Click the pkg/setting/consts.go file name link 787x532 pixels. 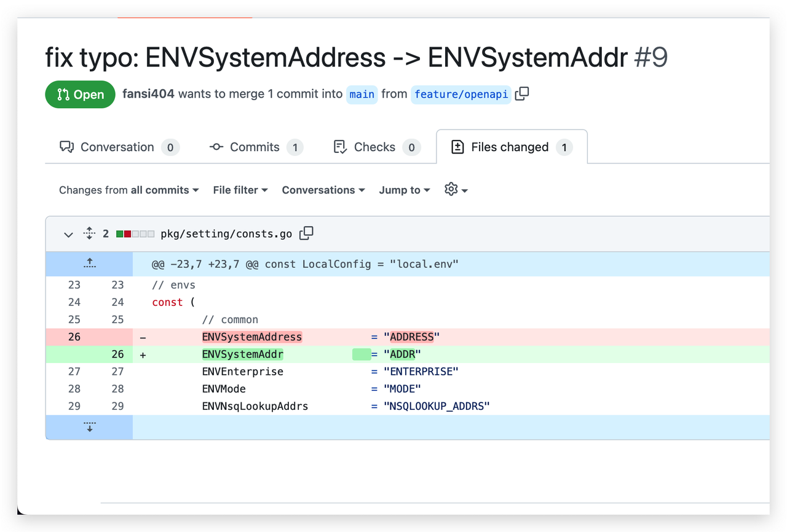click(226, 233)
